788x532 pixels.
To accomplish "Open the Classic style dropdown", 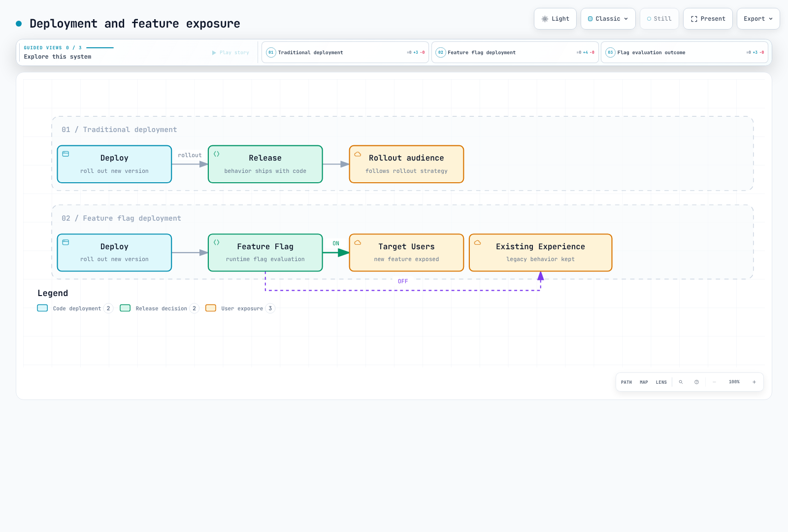I will (608, 19).
